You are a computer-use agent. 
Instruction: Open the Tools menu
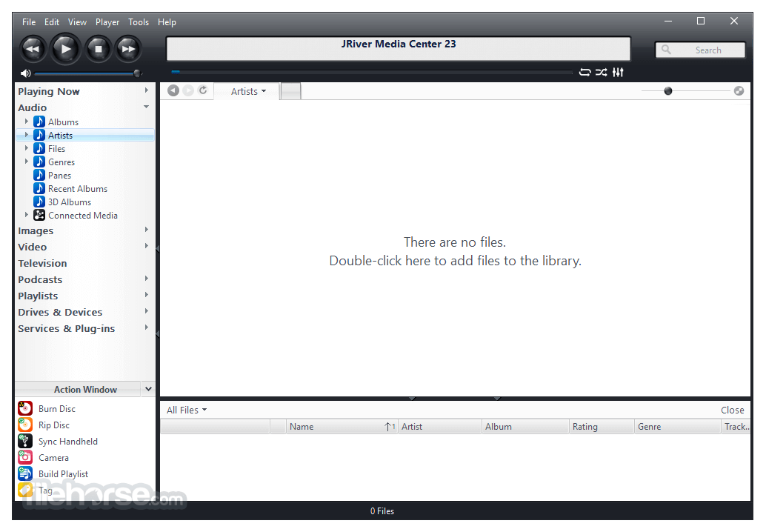click(x=139, y=22)
